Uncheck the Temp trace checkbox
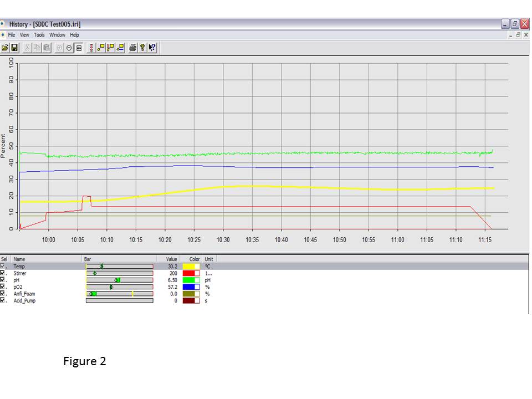Image resolution: width=532 pixels, height=399 pixels. tap(3, 266)
